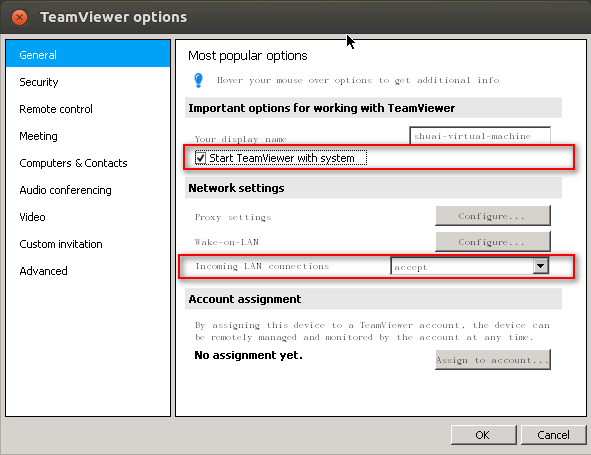
Task: Uncheck Start TeamViewer with system
Action: click(200, 158)
